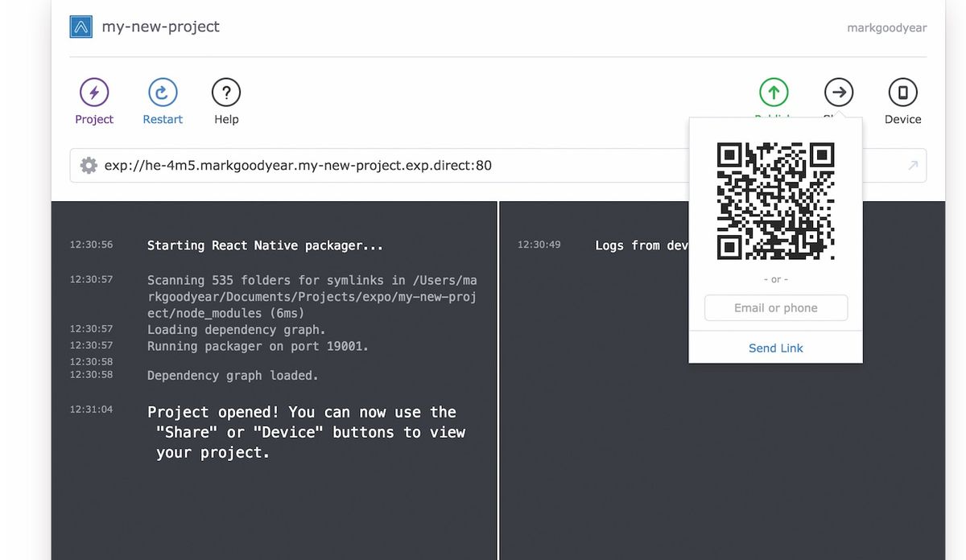Image resolution: width=966 pixels, height=560 pixels.
Task: Click the Restart icon to restart the packager
Action: [162, 92]
